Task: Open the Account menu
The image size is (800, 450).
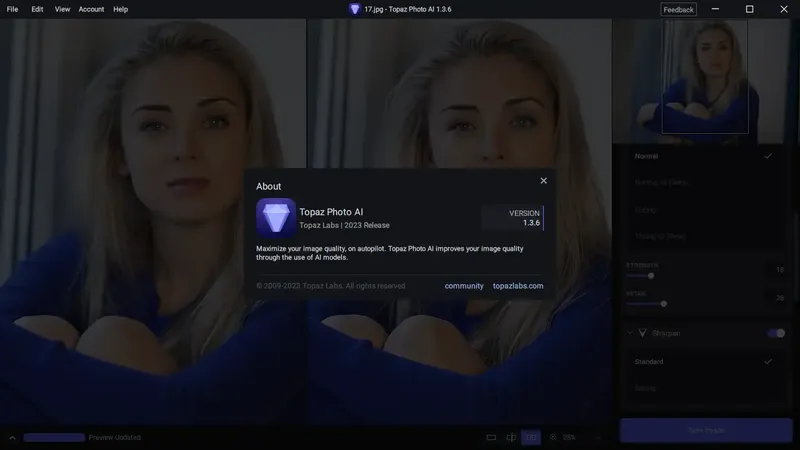Action: coord(91,9)
